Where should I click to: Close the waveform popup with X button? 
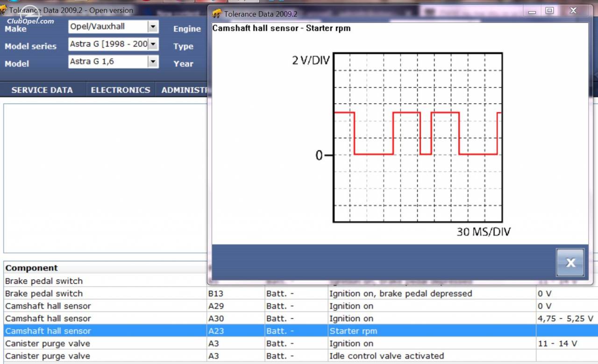[570, 262]
